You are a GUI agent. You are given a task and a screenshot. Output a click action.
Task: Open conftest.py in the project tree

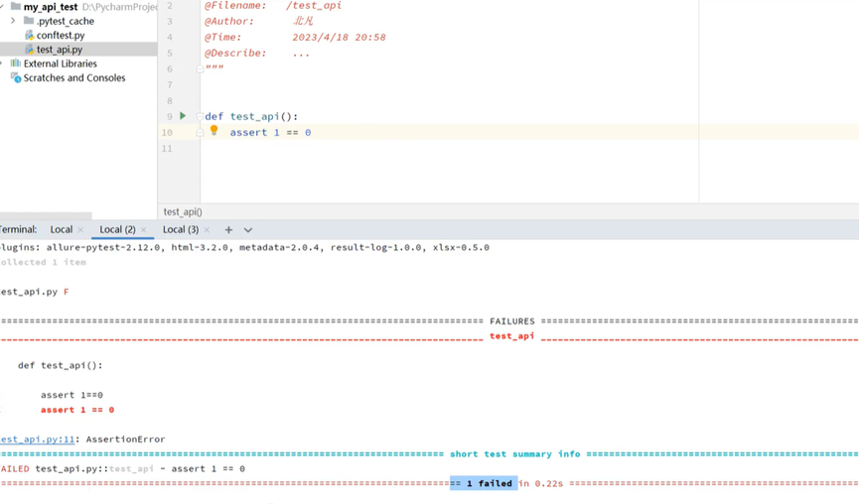point(61,35)
